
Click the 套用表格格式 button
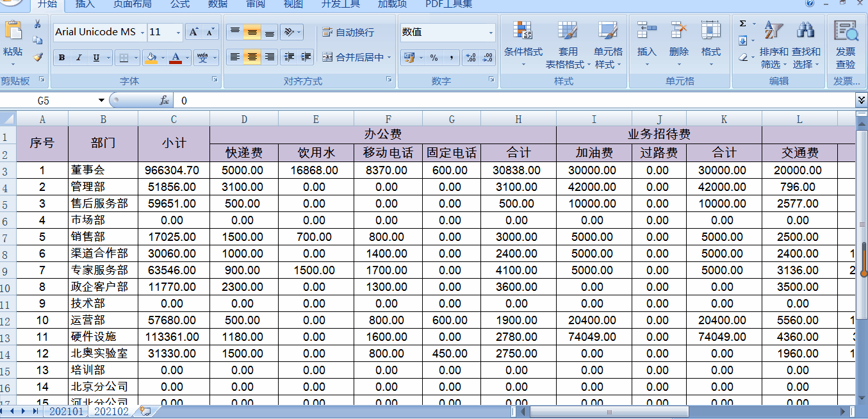tap(567, 38)
